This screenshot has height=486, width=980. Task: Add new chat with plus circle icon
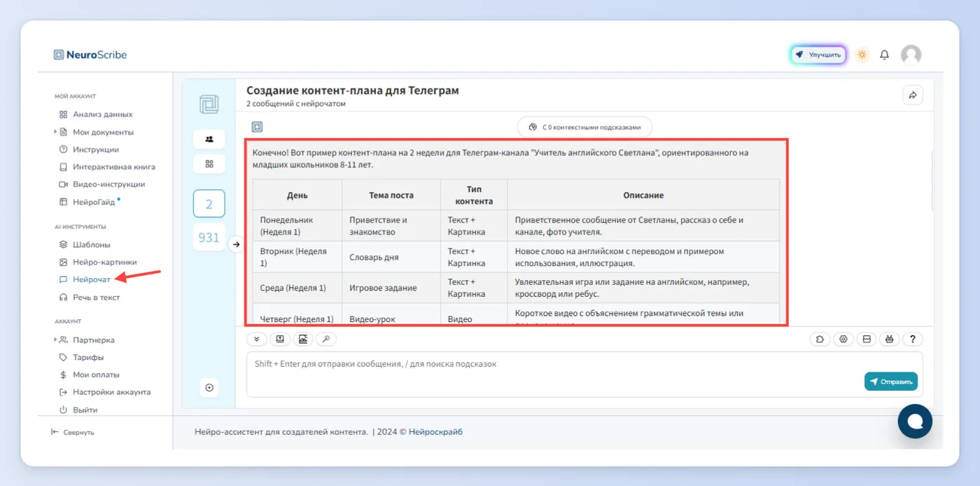tap(209, 387)
